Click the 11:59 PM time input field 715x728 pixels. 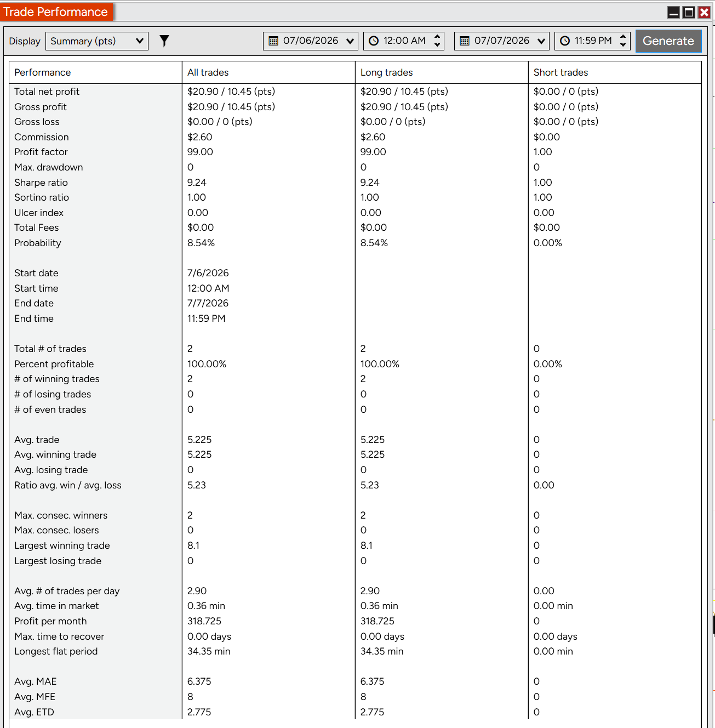(592, 41)
